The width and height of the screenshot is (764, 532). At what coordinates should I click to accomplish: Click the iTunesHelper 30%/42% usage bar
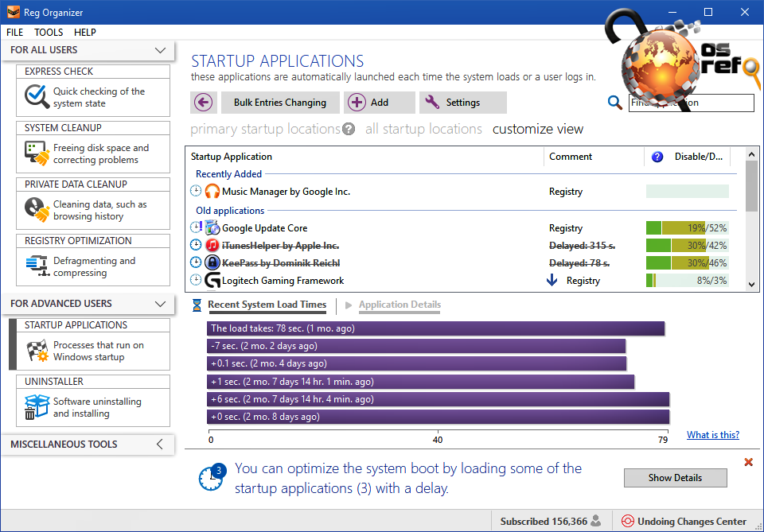687,245
